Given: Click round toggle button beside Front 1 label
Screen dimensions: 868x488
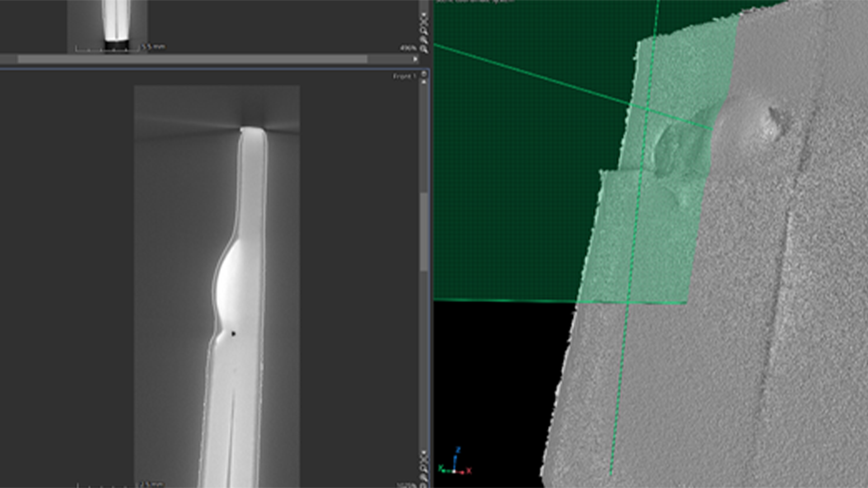Looking at the screenshot, I should (424, 74).
